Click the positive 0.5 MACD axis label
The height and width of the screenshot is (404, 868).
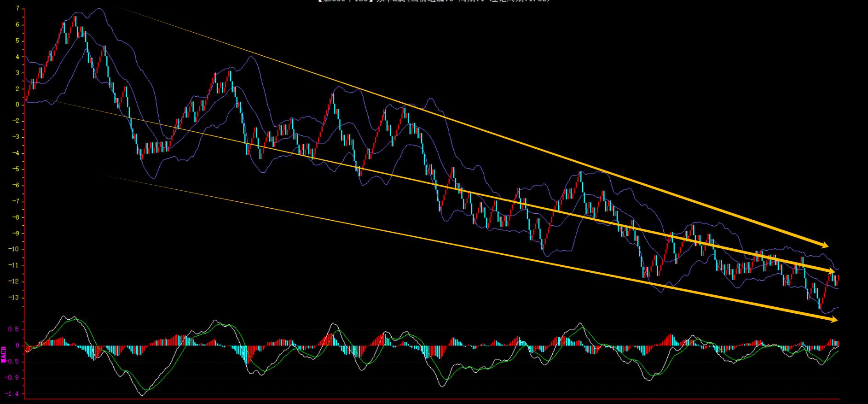click(x=14, y=329)
